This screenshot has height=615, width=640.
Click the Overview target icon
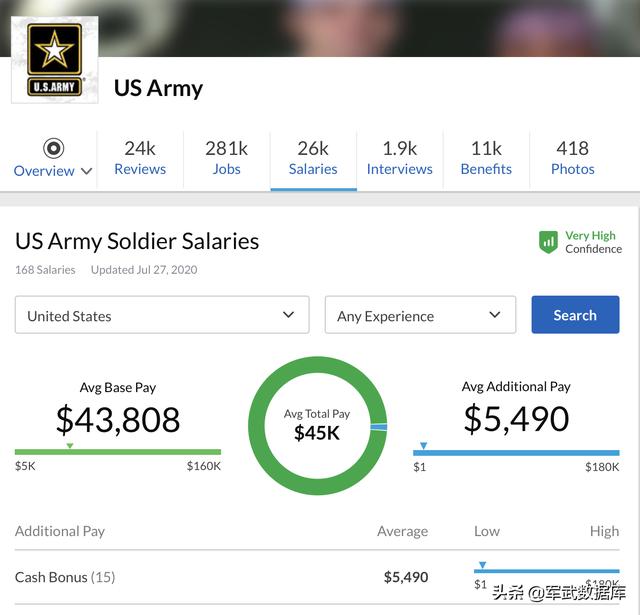(53, 148)
